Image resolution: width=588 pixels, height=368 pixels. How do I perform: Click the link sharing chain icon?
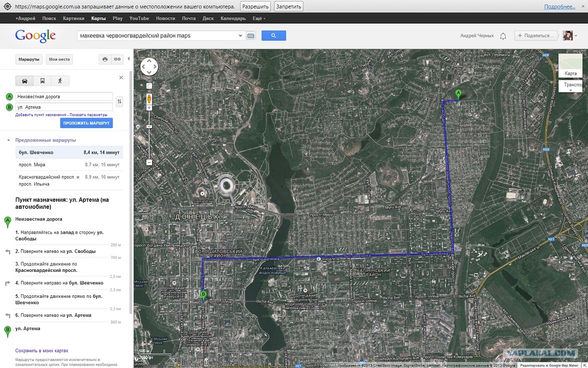point(117,59)
